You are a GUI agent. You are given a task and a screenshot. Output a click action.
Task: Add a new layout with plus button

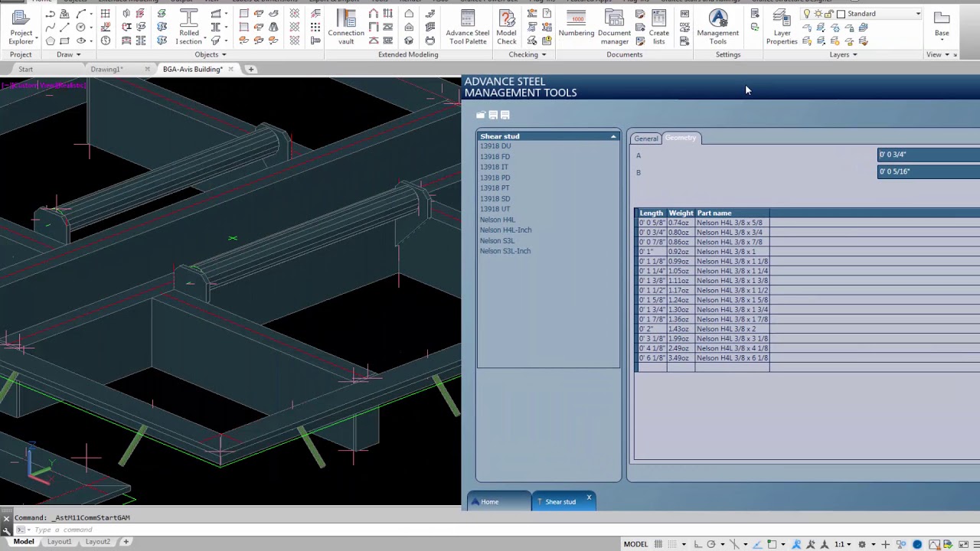[x=126, y=542]
